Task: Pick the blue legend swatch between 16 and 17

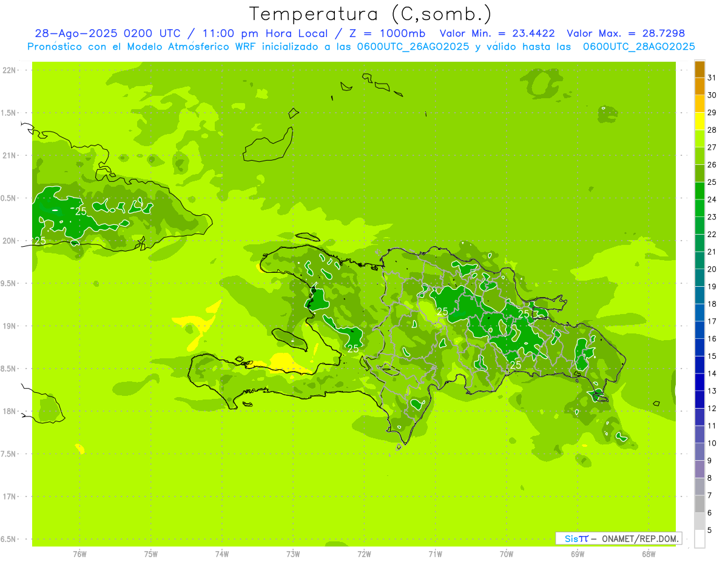Action: click(x=699, y=330)
